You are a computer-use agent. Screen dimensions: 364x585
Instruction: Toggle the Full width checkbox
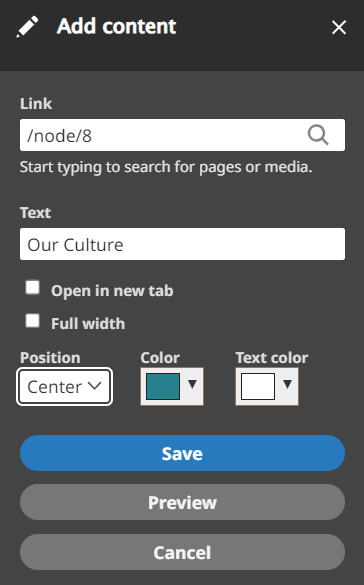[32, 320]
